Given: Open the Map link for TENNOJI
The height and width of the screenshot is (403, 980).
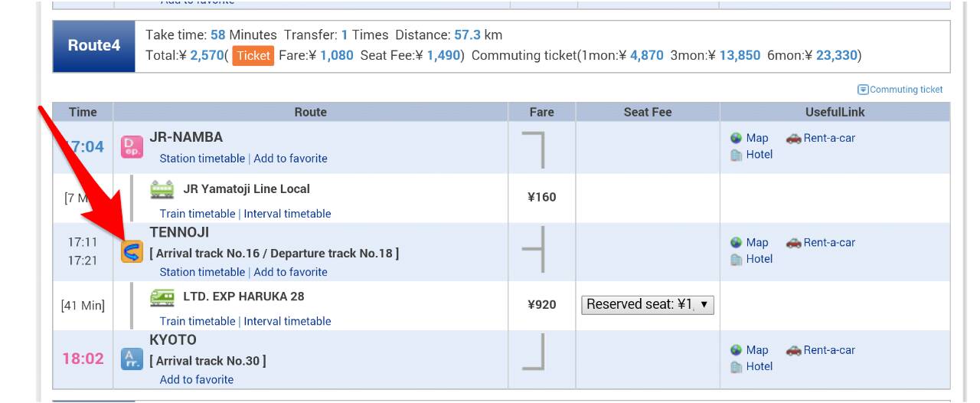Looking at the screenshot, I should pyautogui.click(x=757, y=243).
